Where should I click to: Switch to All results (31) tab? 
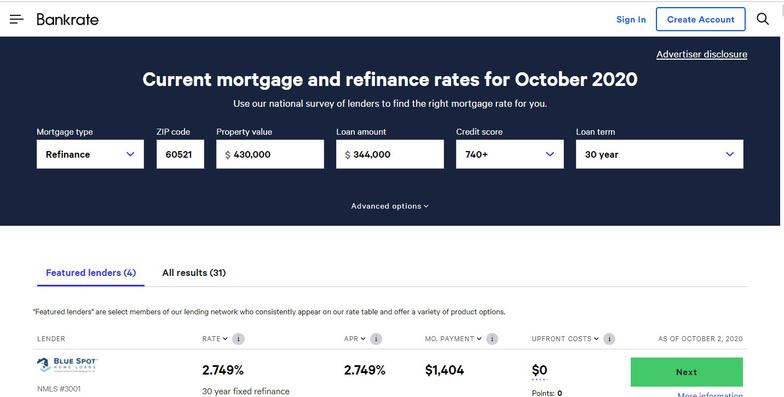pos(194,272)
